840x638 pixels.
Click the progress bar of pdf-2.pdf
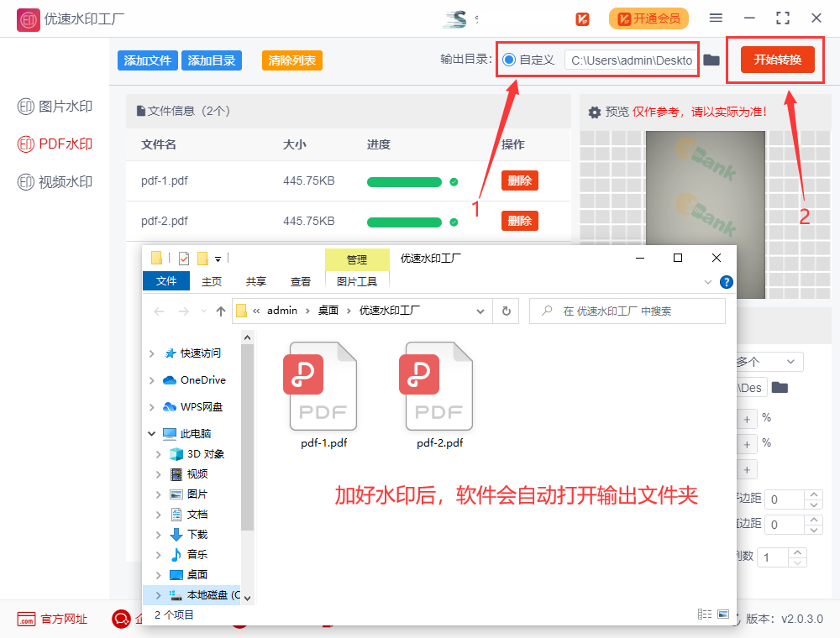pyautogui.click(x=404, y=222)
